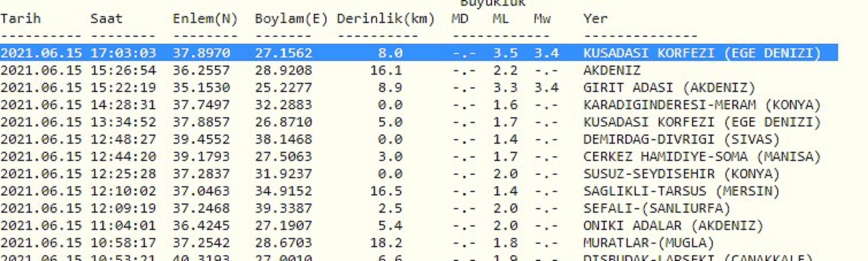
Task: Click the MURATLAR-(MUGLA) location
Action: tap(649, 243)
